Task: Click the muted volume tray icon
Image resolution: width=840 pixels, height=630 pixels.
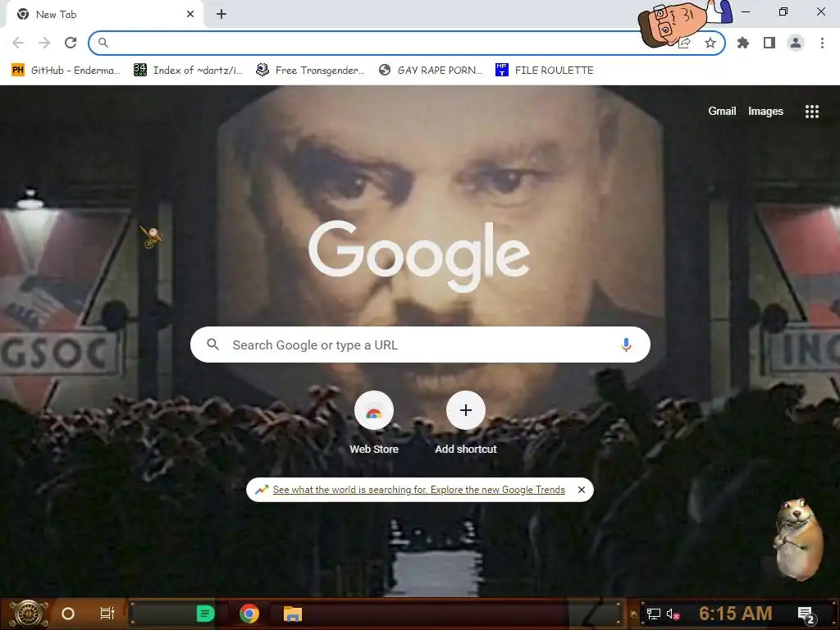Action: 673,614
